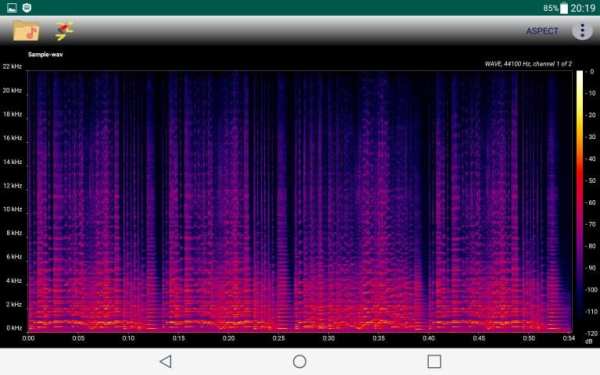The width and height of the screenshot is (600, 375).
Task: Tap the Sample-wav file name
Action: coord(45,54)
